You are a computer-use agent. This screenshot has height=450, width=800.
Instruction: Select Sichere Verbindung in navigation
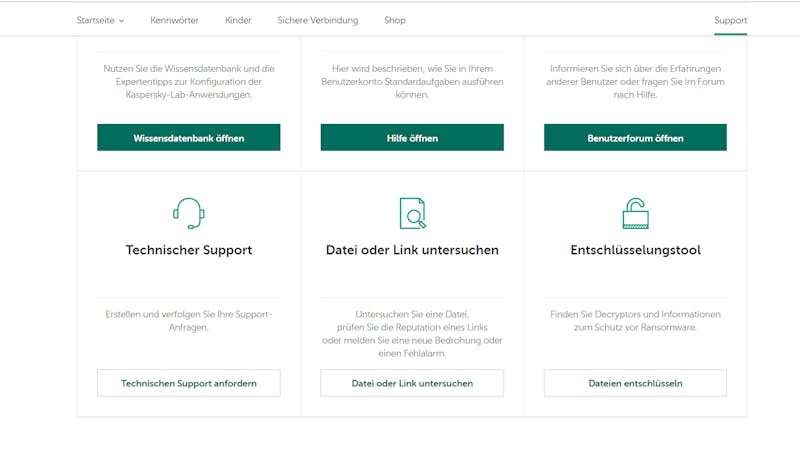tap(318, 20)
